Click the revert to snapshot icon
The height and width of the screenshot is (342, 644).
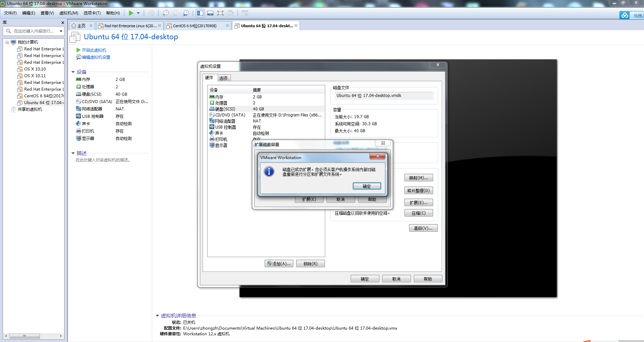click(176, 13)
